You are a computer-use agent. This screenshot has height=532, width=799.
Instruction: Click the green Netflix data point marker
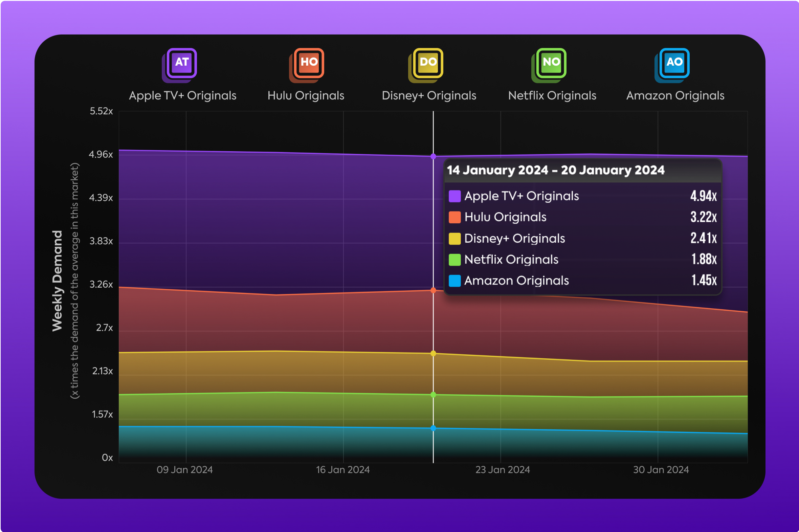(x=433, y=395)
